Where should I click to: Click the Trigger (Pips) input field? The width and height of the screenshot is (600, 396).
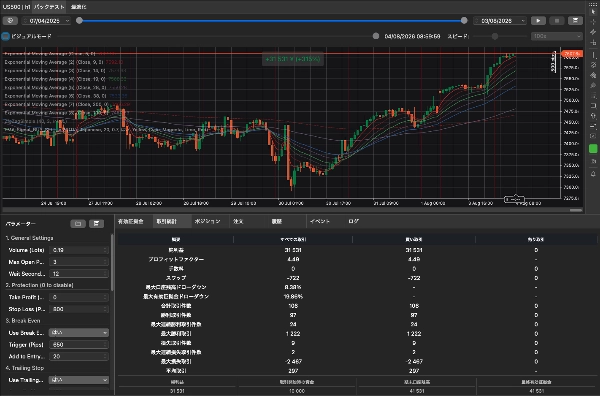click(x=79, y=345)
